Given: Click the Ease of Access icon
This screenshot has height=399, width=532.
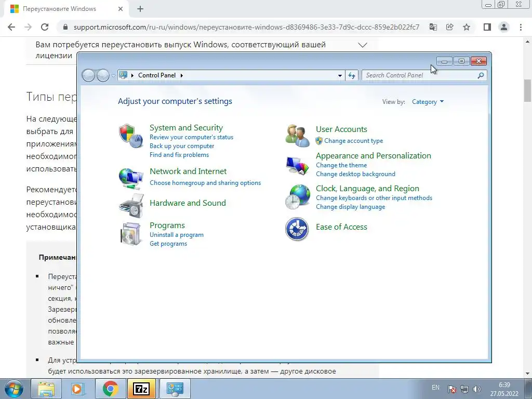Looking at the screenshot, I should click(297, 229).
